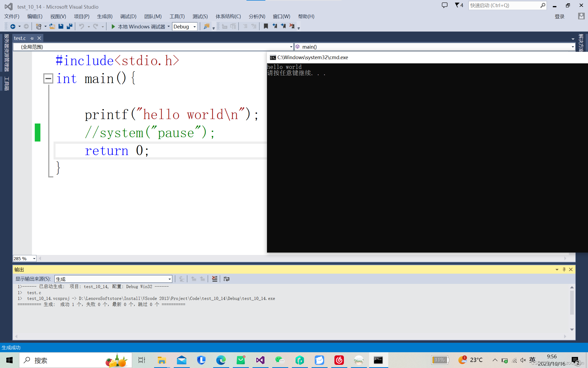Viewport: 588px width, 368px height.
Task: Open the 生成(B) menu
Action: (104, 17)
